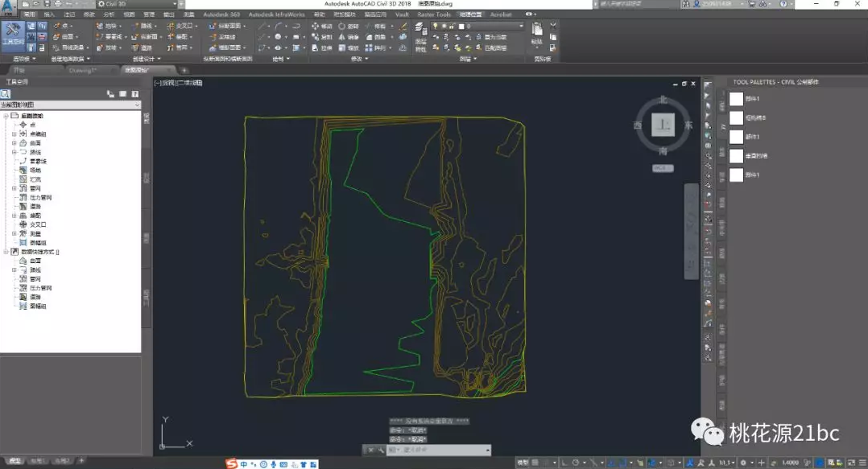Screen dimensions: 868x469
Task: Click the Intersection (交叉口) ribbon icon
Action: 171,26
